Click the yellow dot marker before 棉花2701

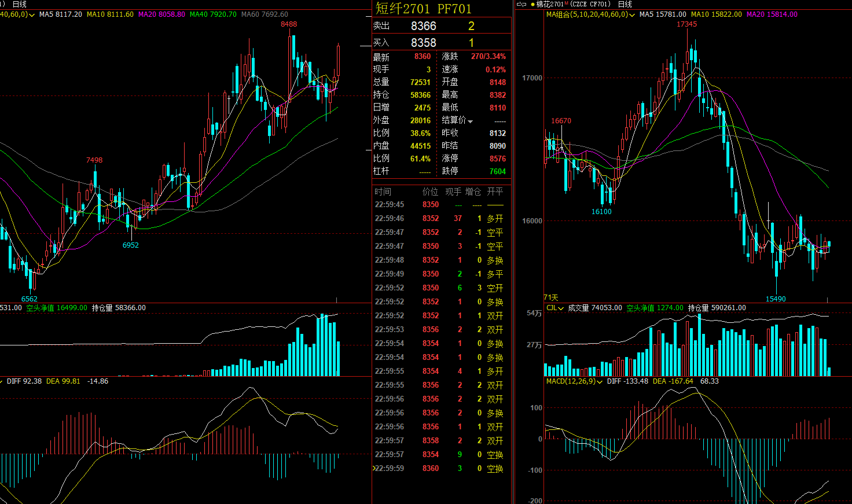click(532, 5)
